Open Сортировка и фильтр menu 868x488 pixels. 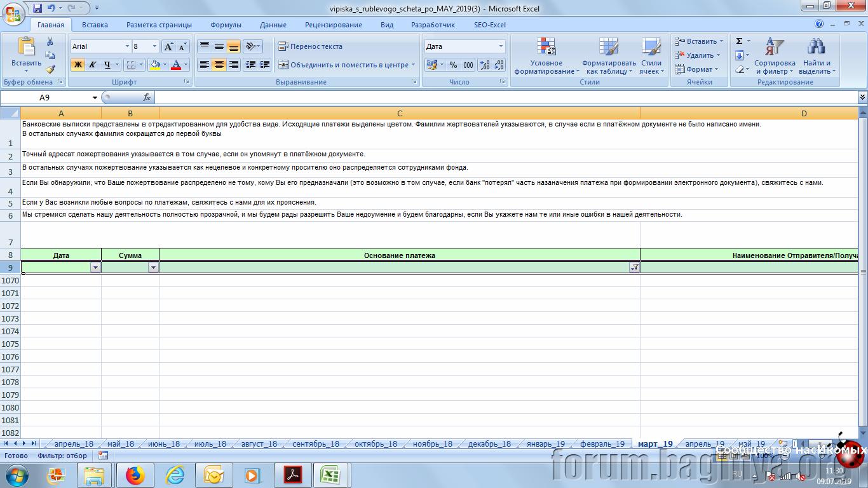(775, 56)
